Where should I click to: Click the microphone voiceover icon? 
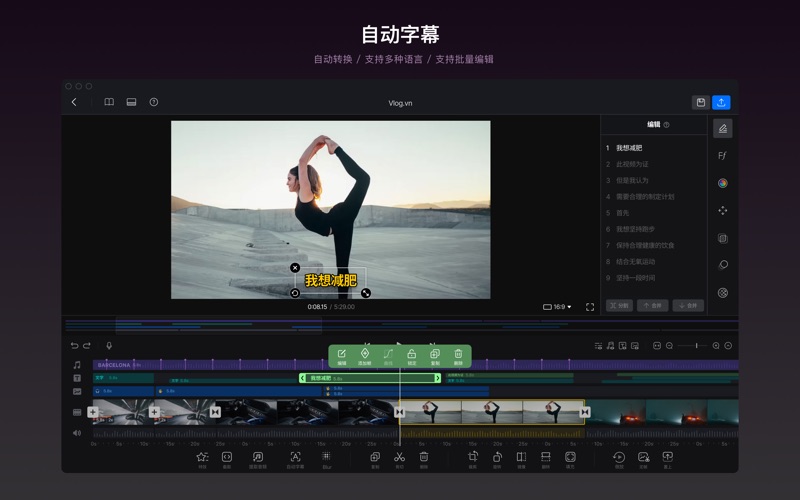109,345
